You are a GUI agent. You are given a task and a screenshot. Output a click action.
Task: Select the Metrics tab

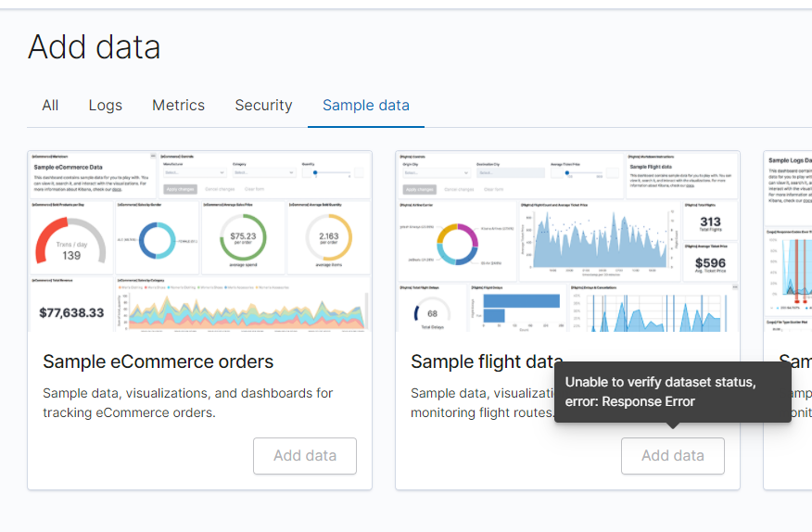(178, 106)
